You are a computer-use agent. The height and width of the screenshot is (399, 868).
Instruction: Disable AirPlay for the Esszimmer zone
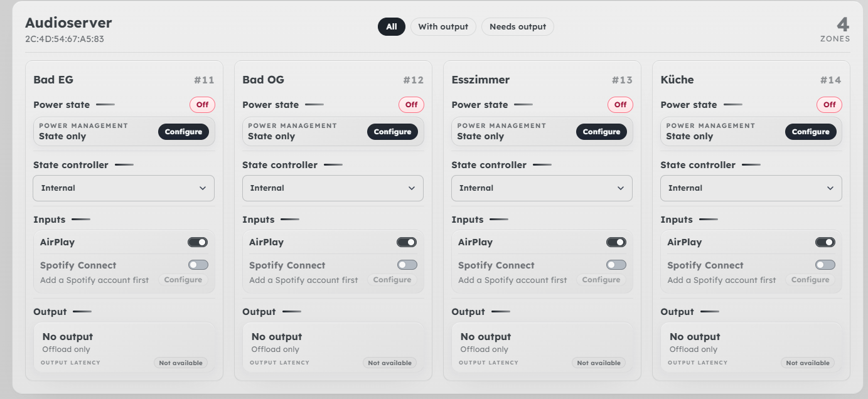[x=616, y=242]
